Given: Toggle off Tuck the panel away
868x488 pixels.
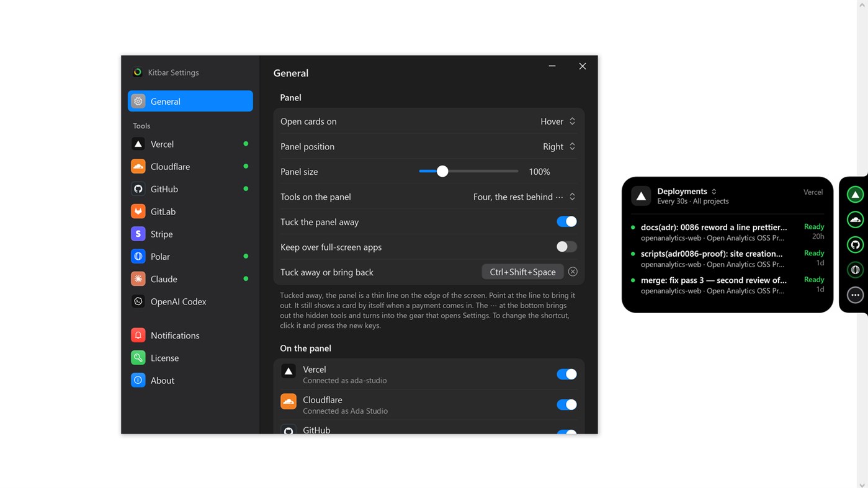Looking at the screenshot, I should point(566,222).
